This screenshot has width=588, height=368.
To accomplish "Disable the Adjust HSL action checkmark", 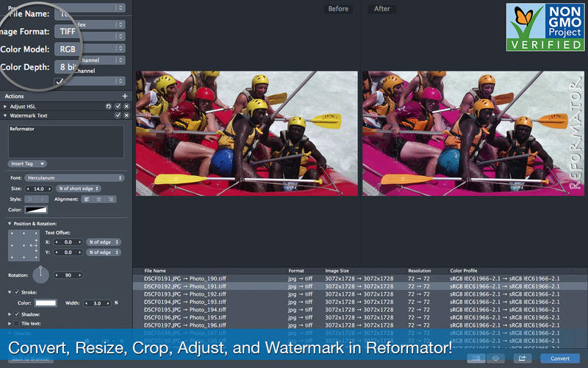I will coord(118,106).
